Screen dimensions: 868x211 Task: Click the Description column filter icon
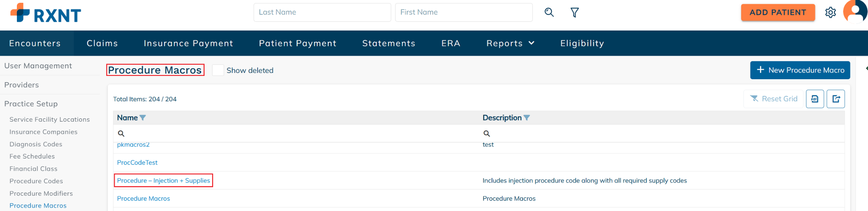click(527, 118)
